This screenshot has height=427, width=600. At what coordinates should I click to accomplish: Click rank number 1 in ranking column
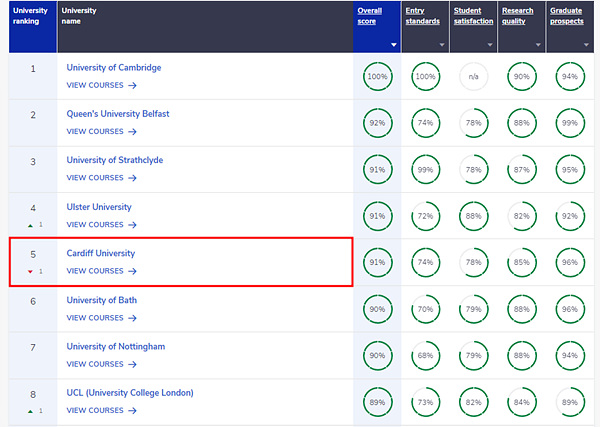pos(33,69)
